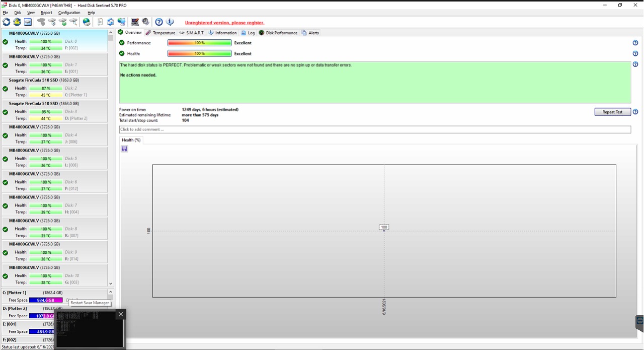Open the S.M.A.R.T. tab
644x350 pixels.
click(x=192, y=33)
